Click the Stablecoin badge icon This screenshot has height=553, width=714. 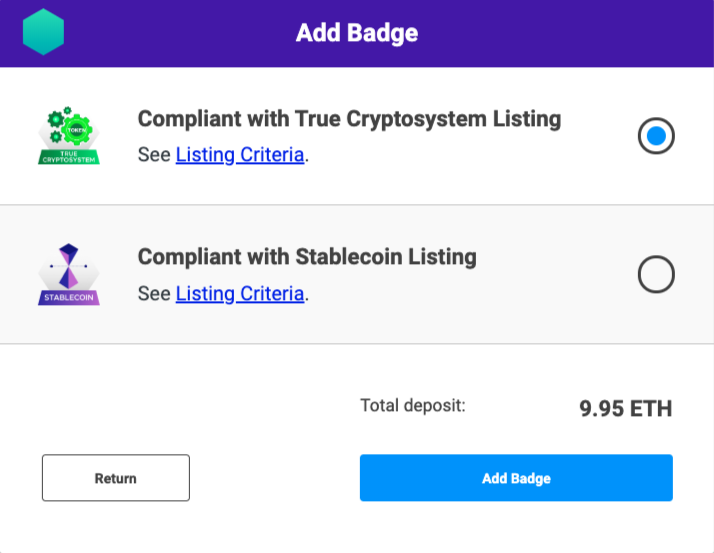pyautogui.click(x=70, y=274)
